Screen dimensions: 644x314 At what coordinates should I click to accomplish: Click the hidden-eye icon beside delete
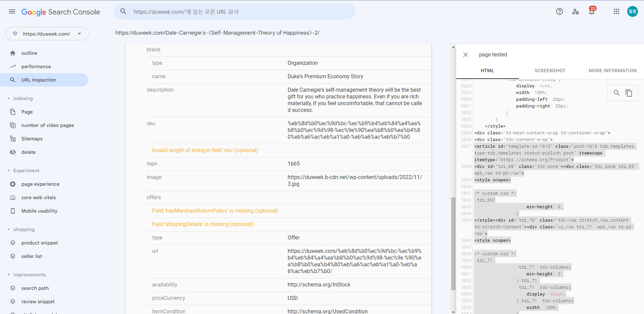[13, 152]
